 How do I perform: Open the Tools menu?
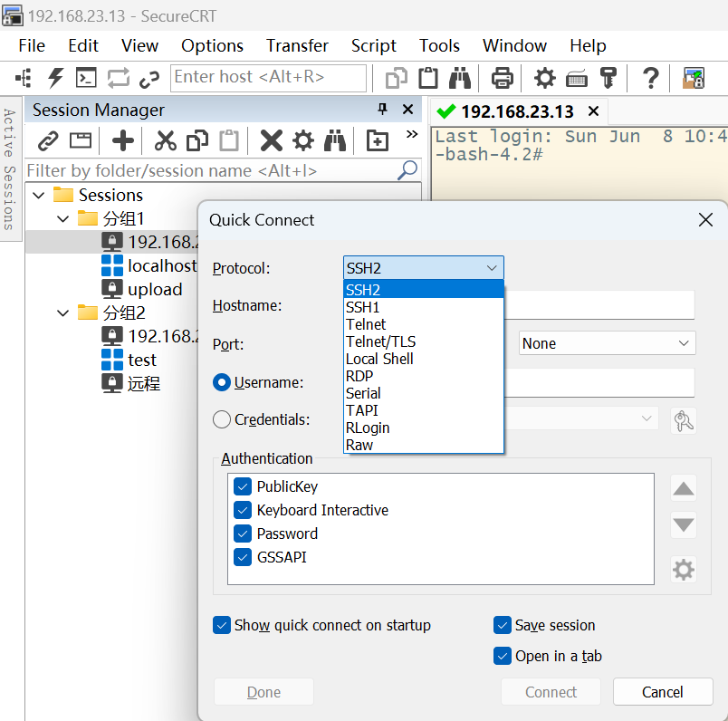click(x=439, y=46)
